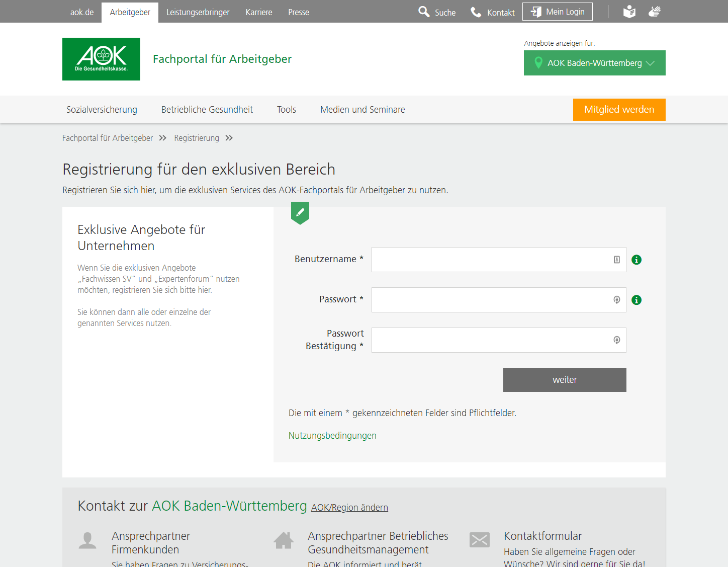The image size is (728, 567).
Task: Click key icon in Passwort field
Action: click(617, 300)
